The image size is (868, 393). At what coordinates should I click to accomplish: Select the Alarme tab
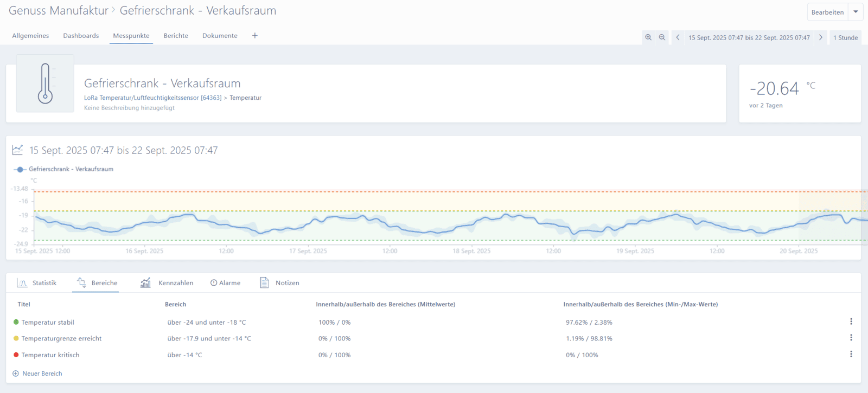pos(225,283)
